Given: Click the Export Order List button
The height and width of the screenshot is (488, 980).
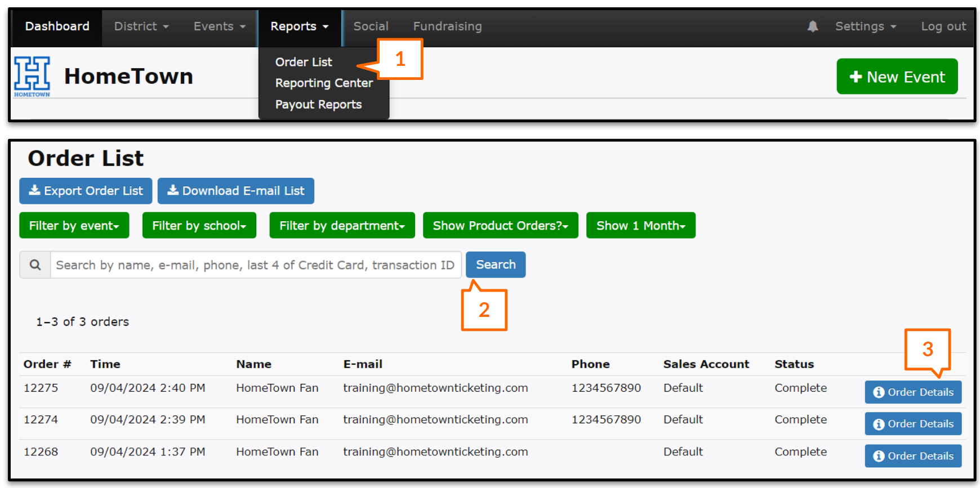Looking at the screenshot, I should (86, 191).
